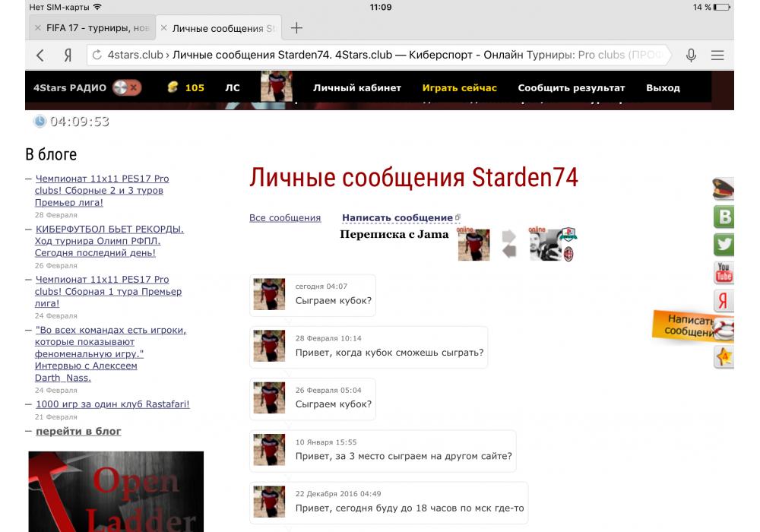The height and width of the screenshot is (532, 760).
Task: Tap the browser back arrow
Action: point(40,55)
